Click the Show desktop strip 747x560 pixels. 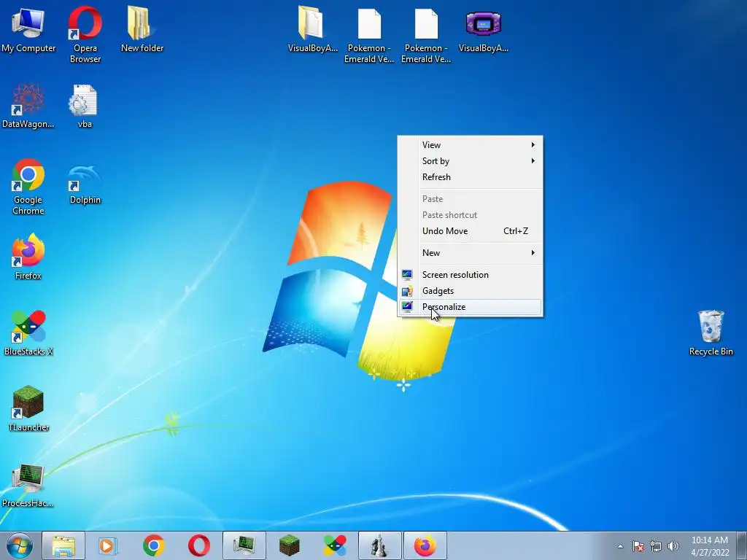pos(741,545)
